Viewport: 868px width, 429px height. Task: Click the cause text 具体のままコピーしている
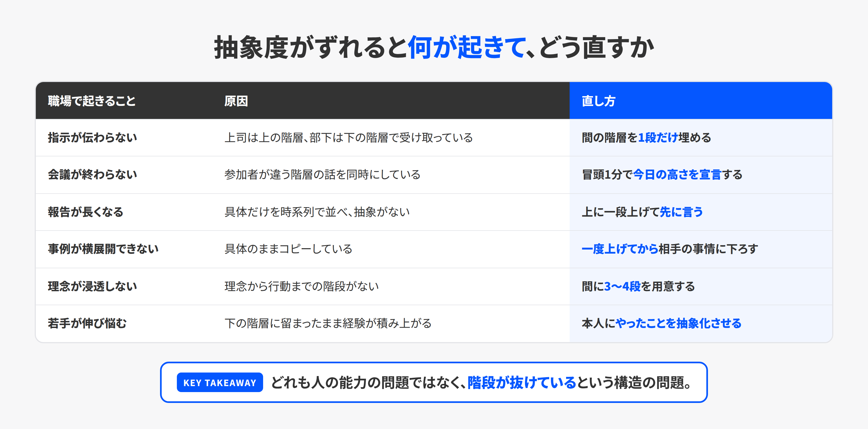tap(288, 249)
